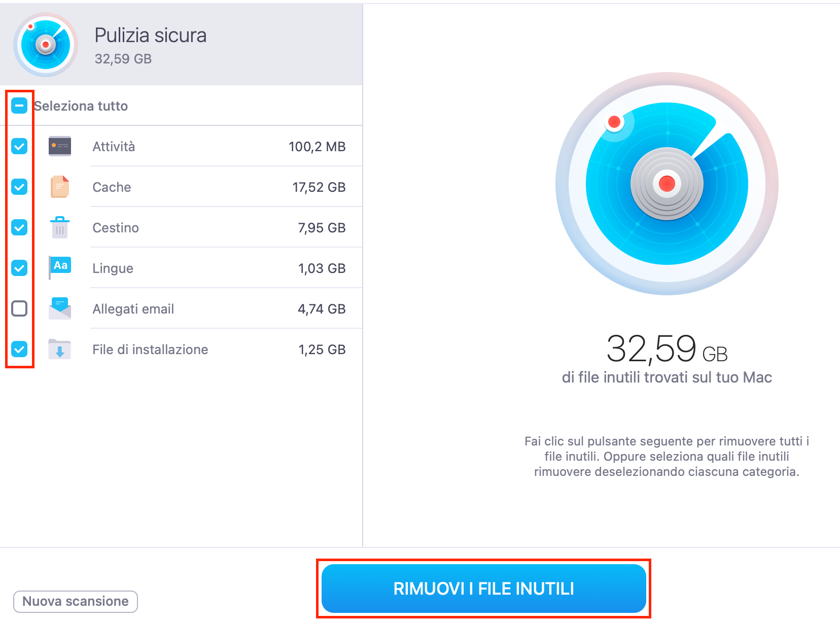
Task: Click the Attività activity card icon
Action: coord(59,146)
